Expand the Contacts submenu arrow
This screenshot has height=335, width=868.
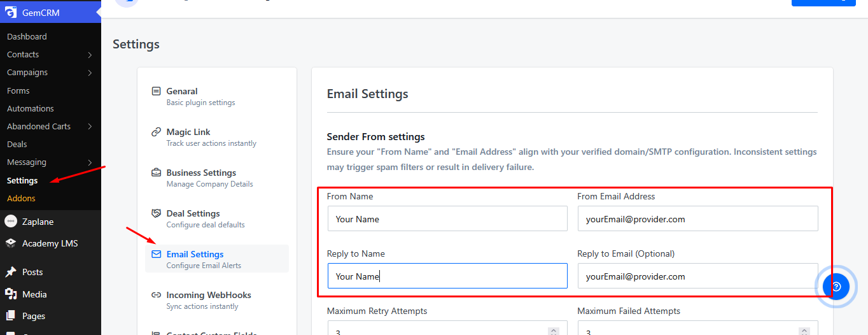tap(90, 55)
